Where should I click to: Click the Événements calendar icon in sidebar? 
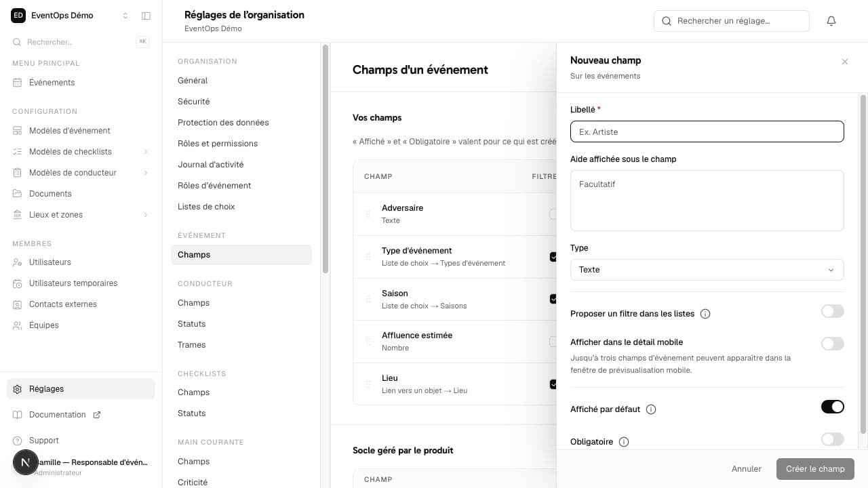pyautogui.click(x=18, y=83)
